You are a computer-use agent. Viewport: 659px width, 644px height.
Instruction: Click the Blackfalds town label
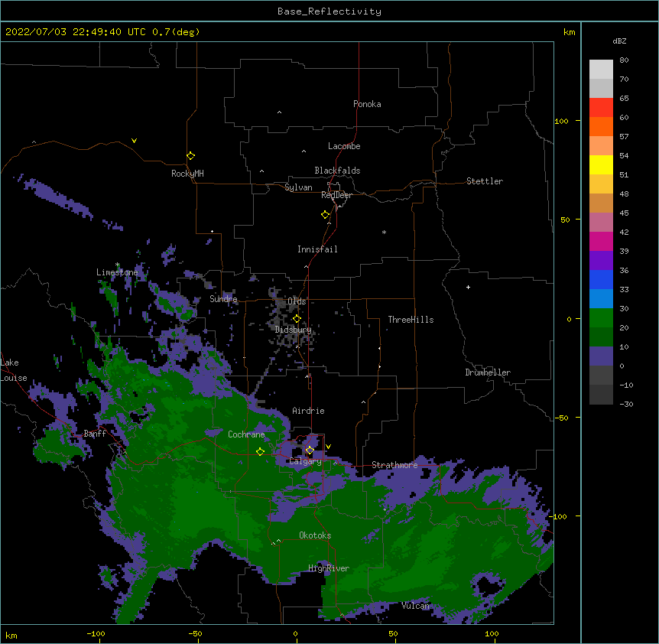tap(337, 171)
